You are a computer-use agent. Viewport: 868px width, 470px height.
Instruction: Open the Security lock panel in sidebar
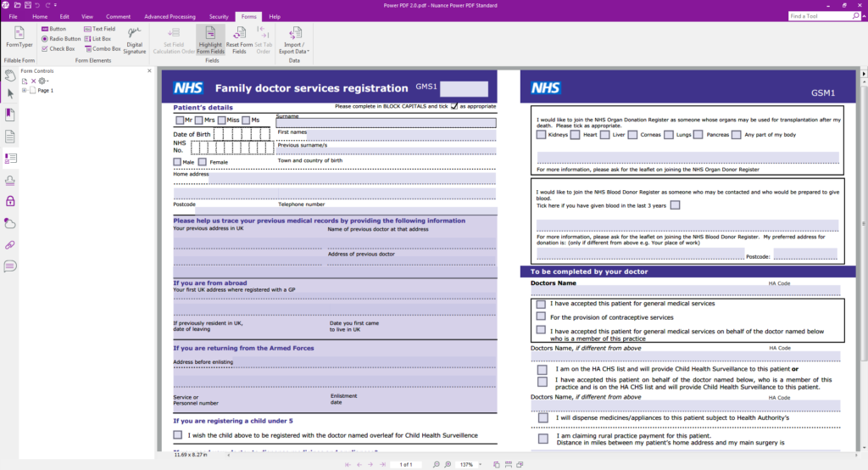pos(10,201)
